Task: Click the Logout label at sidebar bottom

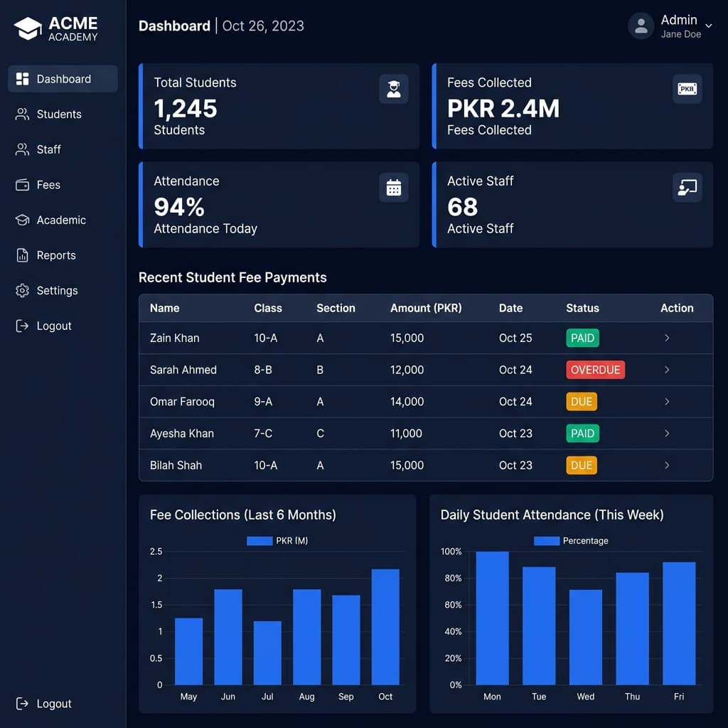Action: click(54, 704)
